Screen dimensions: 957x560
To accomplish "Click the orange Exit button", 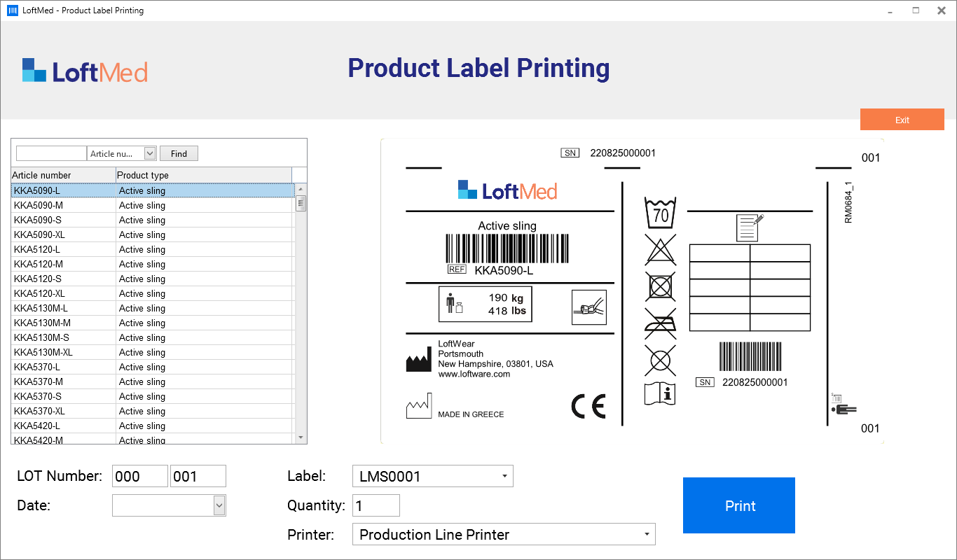I will pos(902,120).
